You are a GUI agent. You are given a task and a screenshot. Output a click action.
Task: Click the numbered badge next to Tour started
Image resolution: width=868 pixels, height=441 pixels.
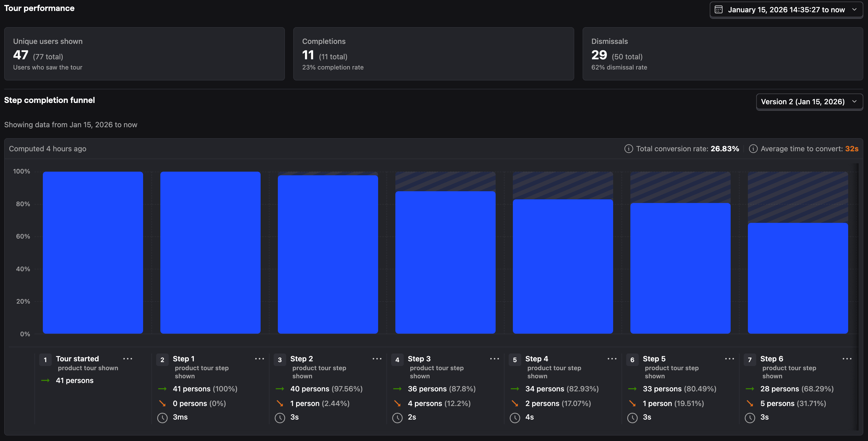coord(45,359)
